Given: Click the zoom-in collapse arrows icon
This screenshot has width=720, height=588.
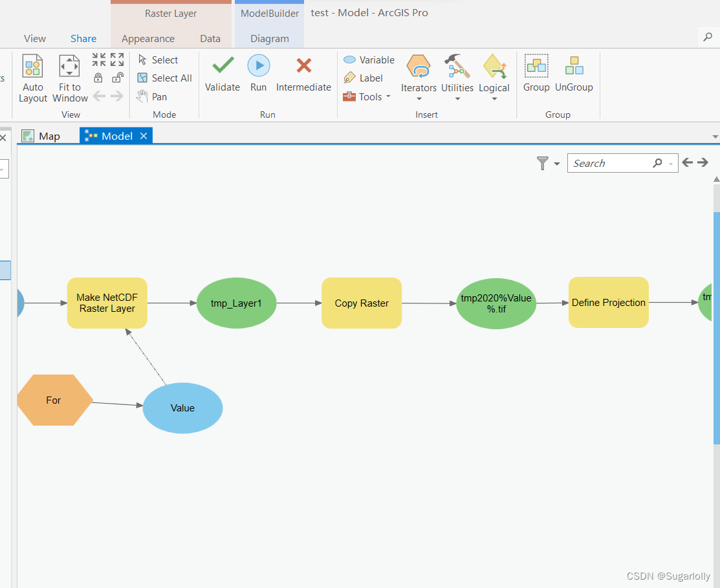Looking at the screenshot, I should [99, 60].
